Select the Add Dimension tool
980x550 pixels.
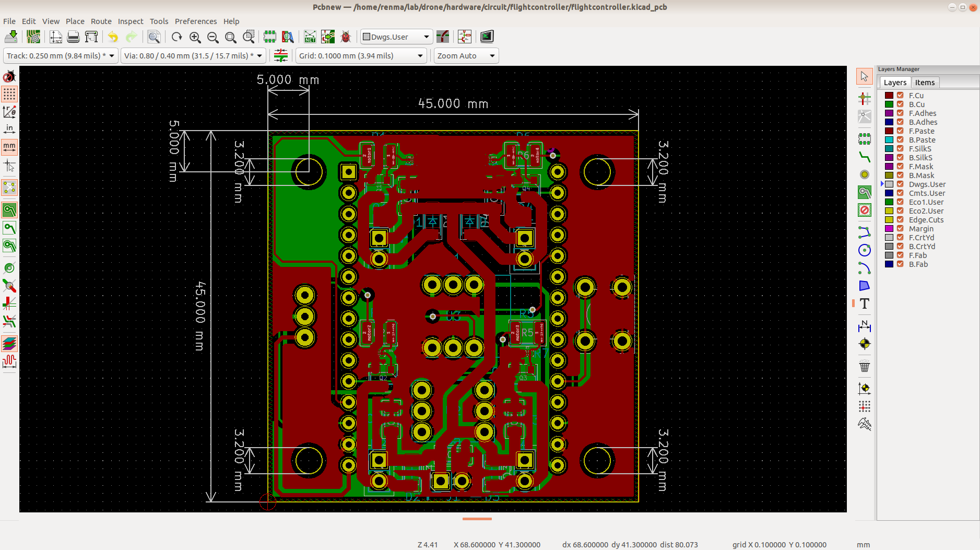pos(865,326)
